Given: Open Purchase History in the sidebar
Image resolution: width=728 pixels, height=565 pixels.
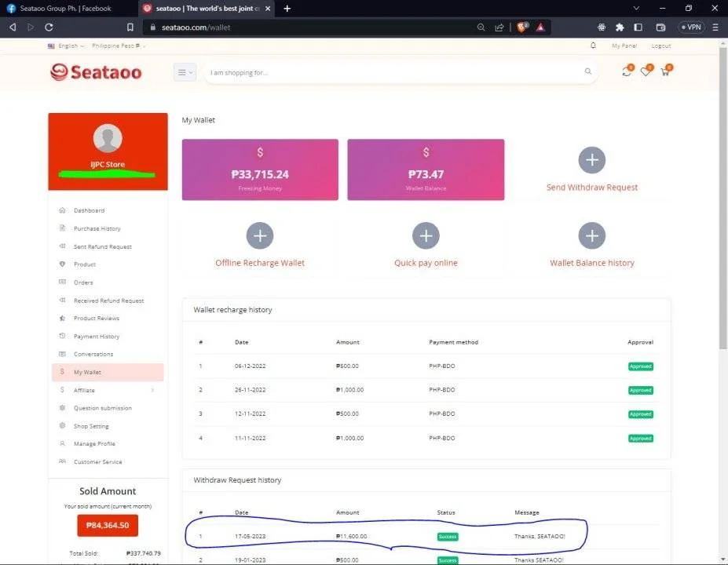Looking at the screenshot, I should (x=97, y=228).
